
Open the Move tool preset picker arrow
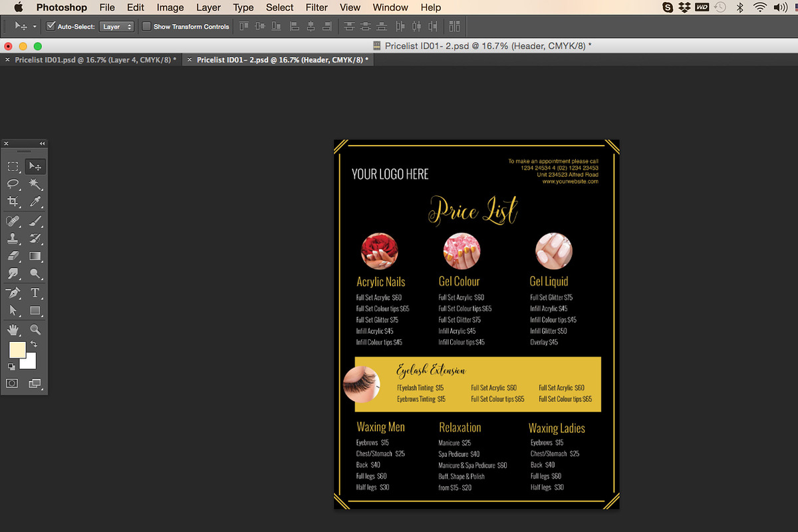34,27
